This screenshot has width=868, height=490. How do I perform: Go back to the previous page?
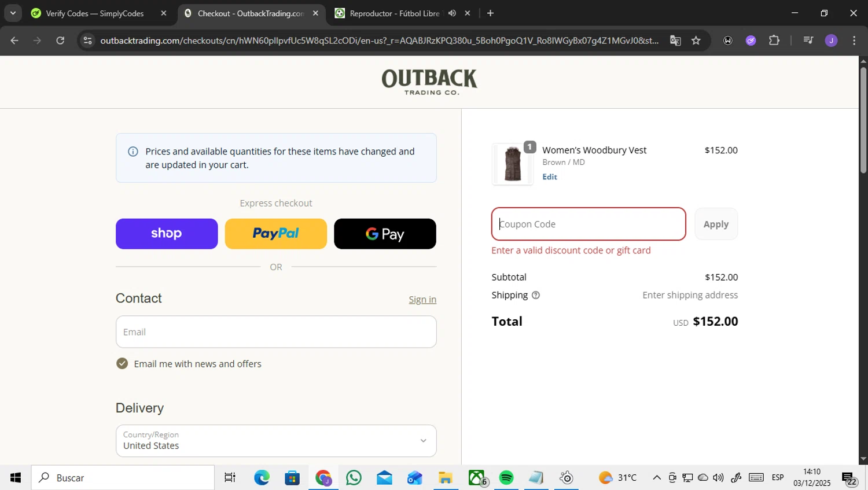14,40
